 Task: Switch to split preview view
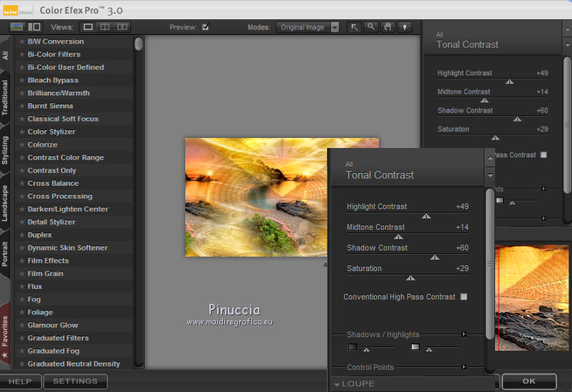pos(105,27)
